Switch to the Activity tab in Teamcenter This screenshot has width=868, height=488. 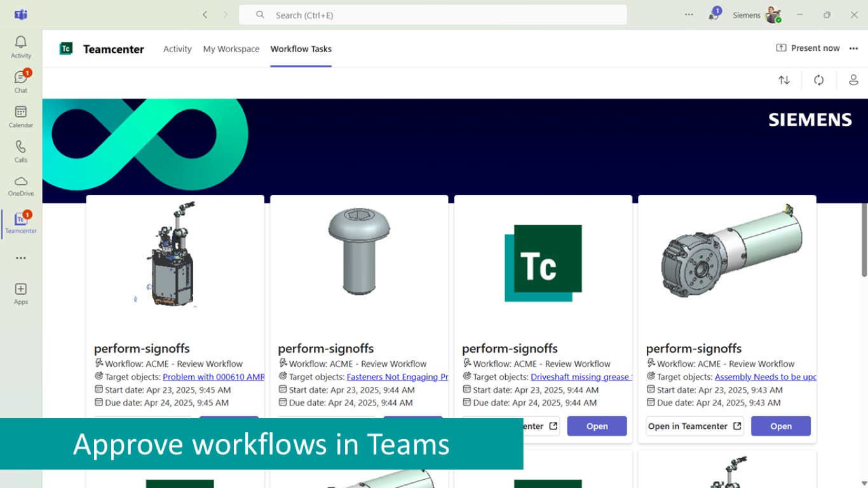(177, 49)
